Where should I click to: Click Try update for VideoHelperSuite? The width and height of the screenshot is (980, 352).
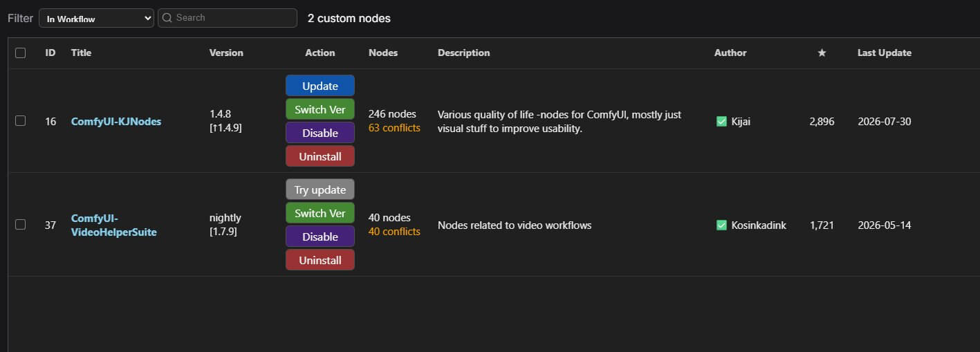320,189
